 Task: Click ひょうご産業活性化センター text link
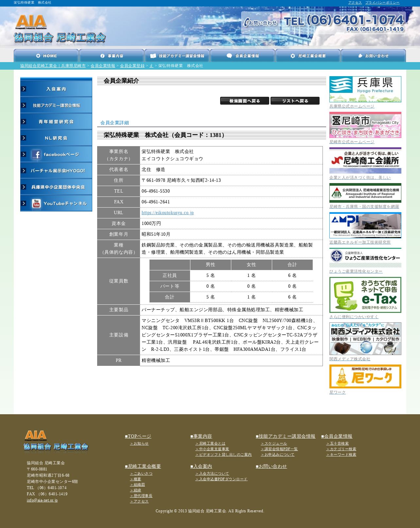(x=356, y=271)
